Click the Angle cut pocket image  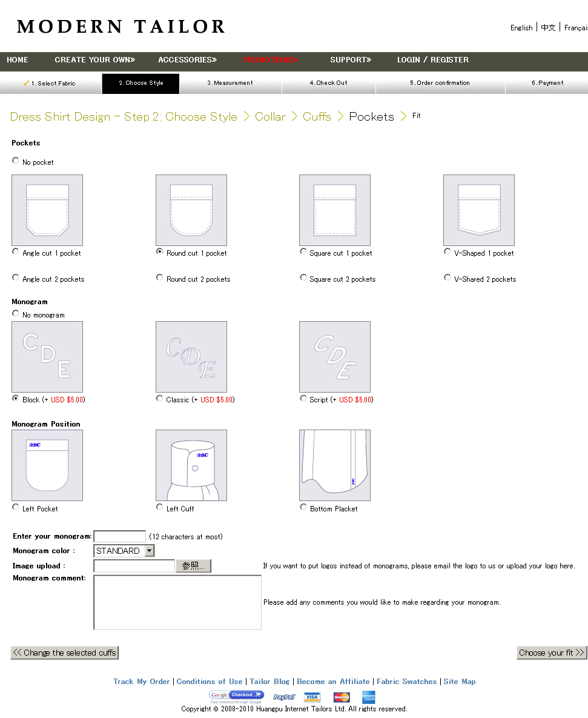pos(47,210)
